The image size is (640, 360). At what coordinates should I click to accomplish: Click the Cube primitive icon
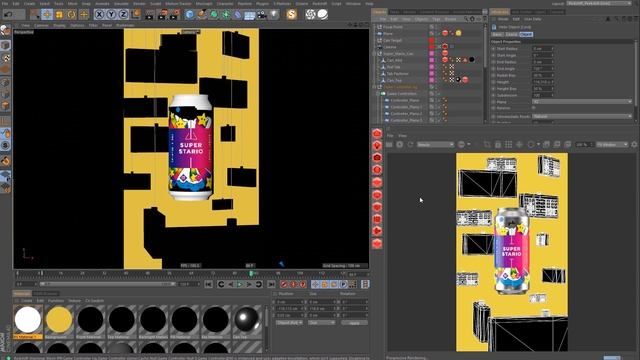(x=189, y=15)
